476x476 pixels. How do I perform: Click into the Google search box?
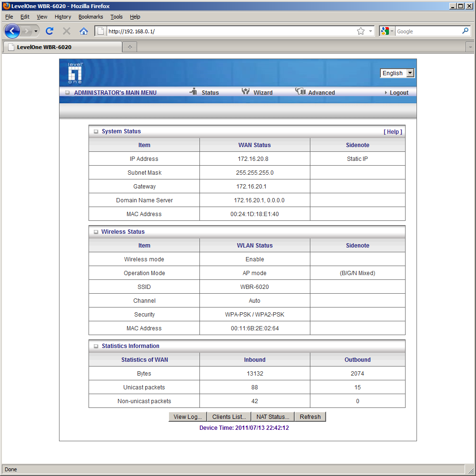click(428, 31)
